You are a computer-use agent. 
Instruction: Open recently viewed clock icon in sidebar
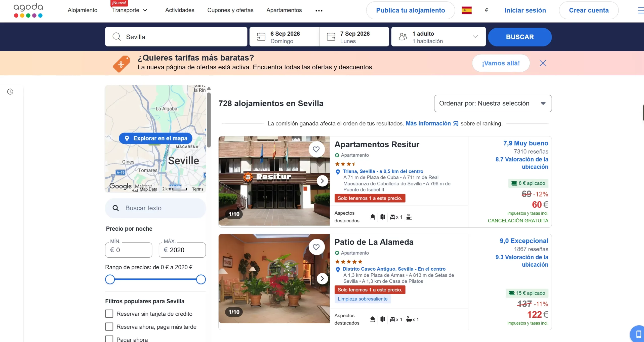(10, 92)
